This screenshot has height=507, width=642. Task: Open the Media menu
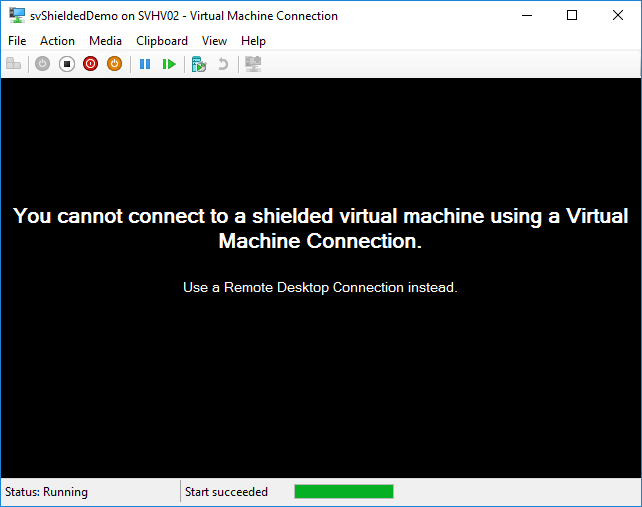click(105, 41)
